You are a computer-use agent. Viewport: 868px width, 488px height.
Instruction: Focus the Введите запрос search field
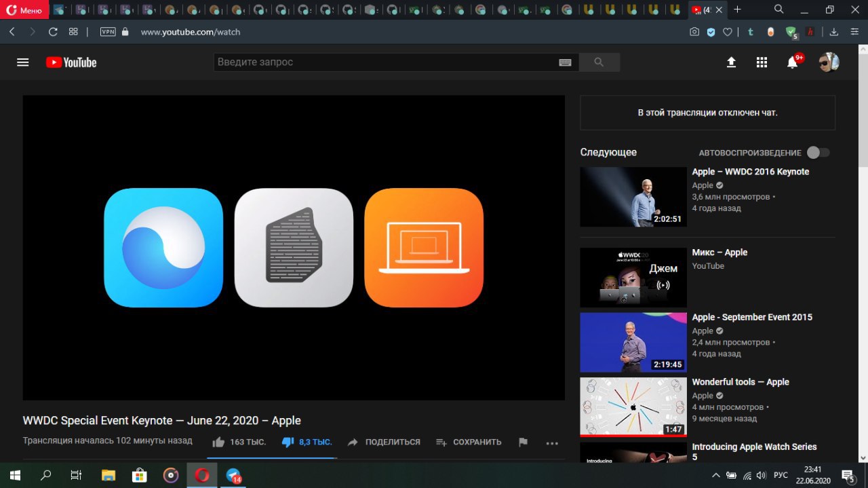tap(385, 62)
